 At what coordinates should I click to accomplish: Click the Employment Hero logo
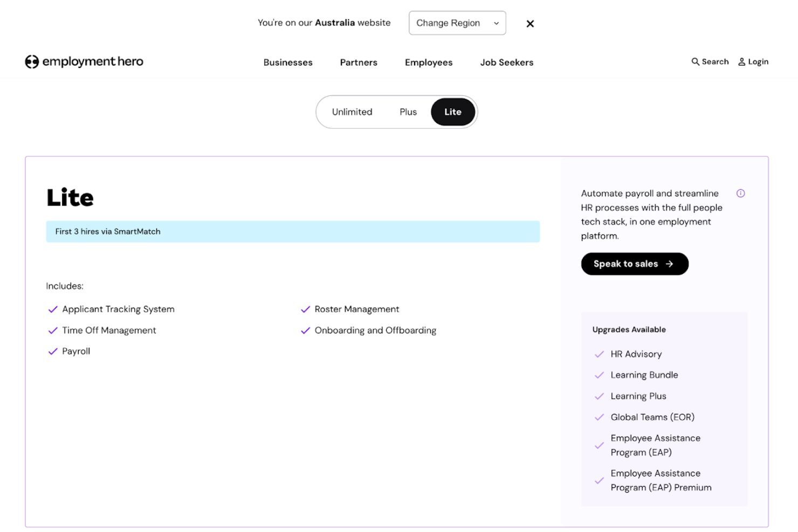84,61
